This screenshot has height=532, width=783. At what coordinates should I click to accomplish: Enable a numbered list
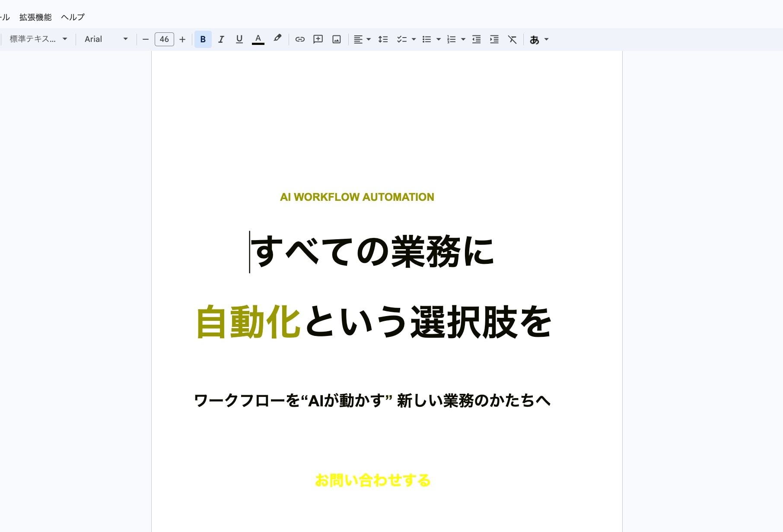point(452,39)
